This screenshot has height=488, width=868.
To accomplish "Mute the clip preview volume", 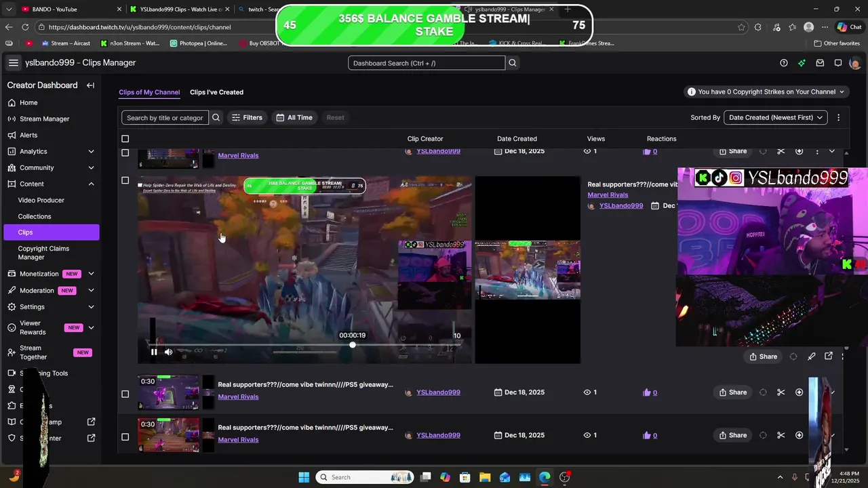I will [168, 352].
